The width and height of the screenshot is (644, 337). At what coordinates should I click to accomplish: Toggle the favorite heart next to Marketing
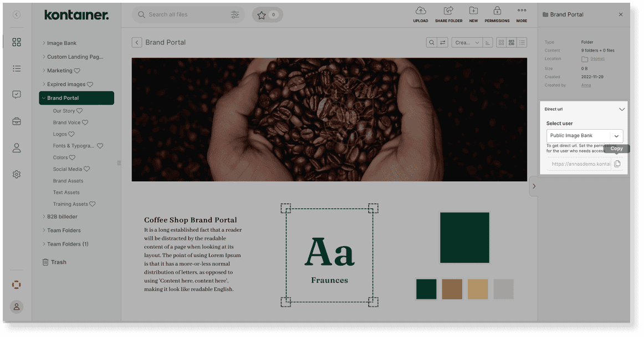tap(77, 71)
